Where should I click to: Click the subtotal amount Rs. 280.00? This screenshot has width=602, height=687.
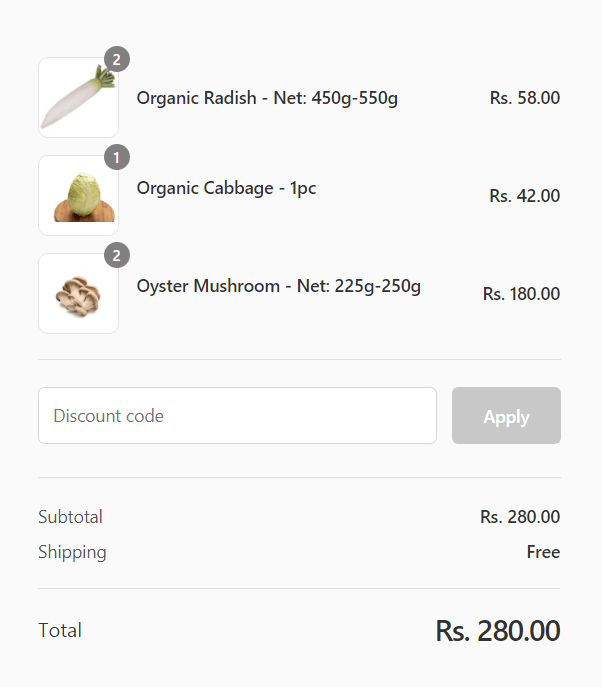[519, 517]
